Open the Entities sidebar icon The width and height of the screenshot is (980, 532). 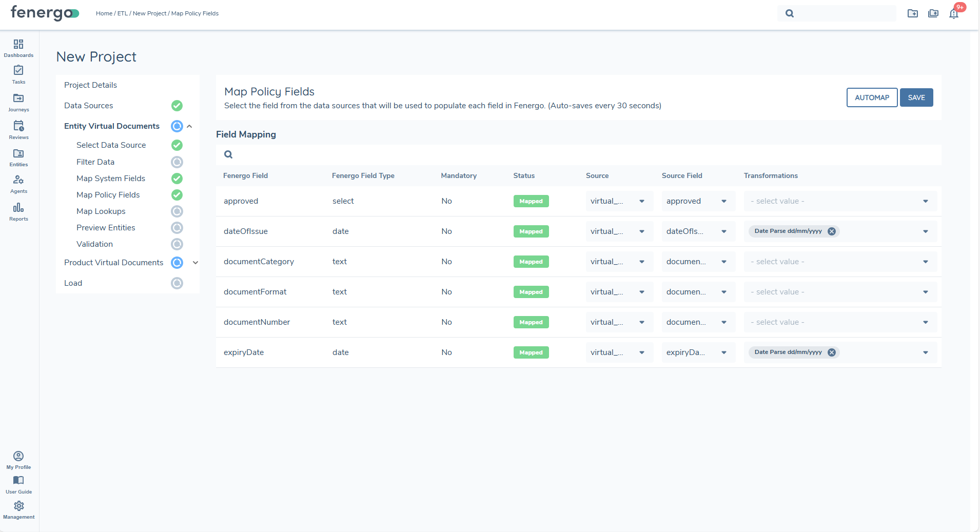pyautogui.click(x=18, y=154)
